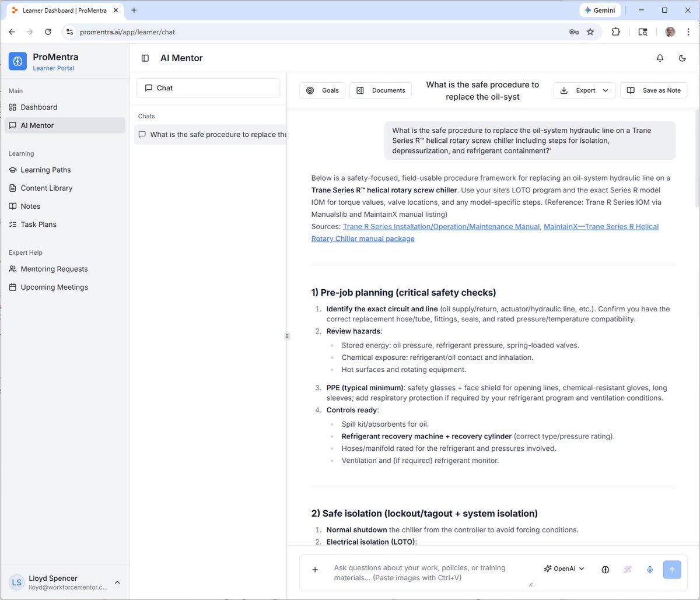This screenshot has width=700, height=600.
Task: Open the notifications bell
Action: coord(660,58)
